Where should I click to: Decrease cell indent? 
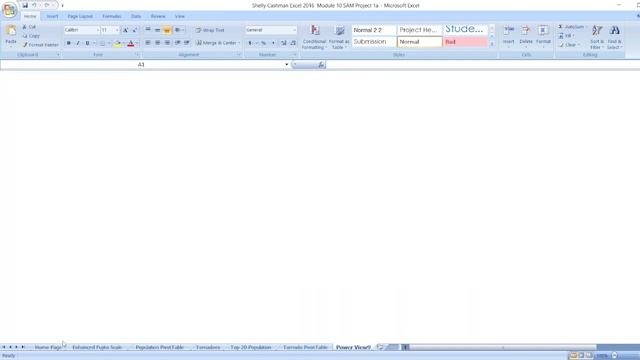(x=178, y=43)
